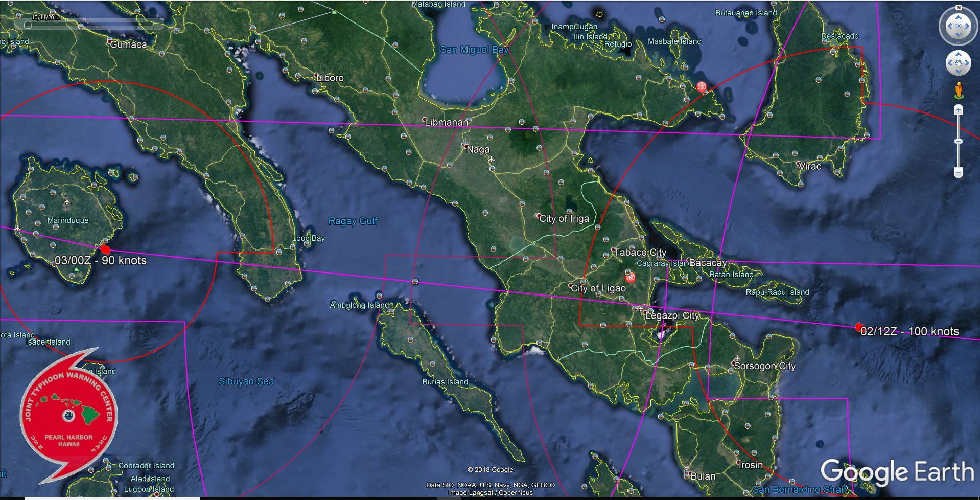
Task: Click the Ragay Gulf water label
Action: tap(353, 221)
